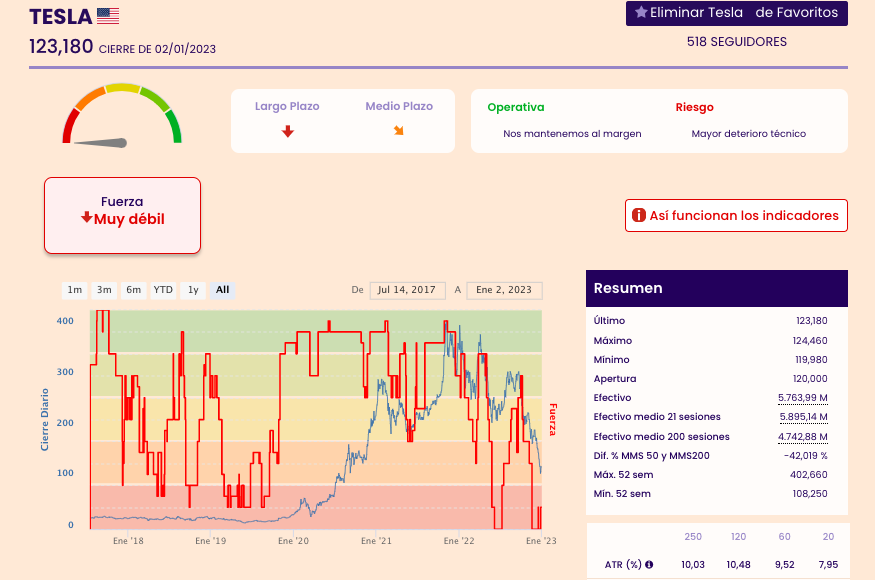Click the info icon next to ATR (%)
The height and width of the screenshot is (580, 875).
(649, 564)
